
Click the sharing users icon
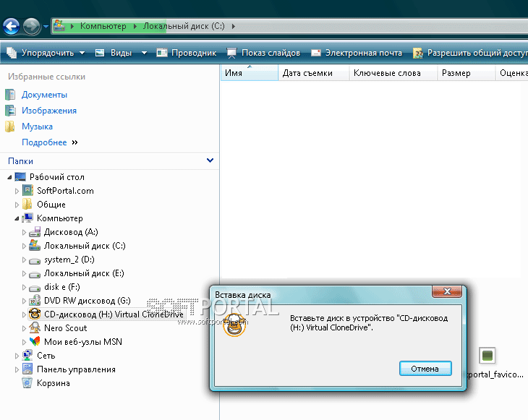point(418,53)
